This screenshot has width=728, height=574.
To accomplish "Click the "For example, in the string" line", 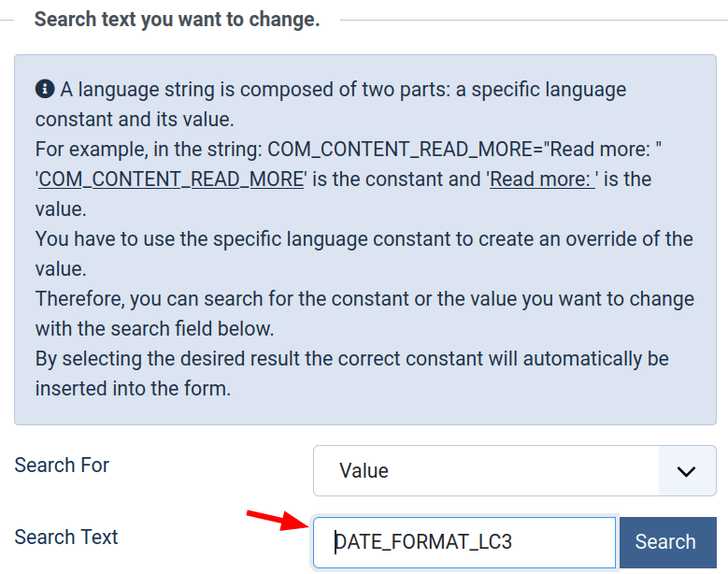I will click(x=349, y=149).
